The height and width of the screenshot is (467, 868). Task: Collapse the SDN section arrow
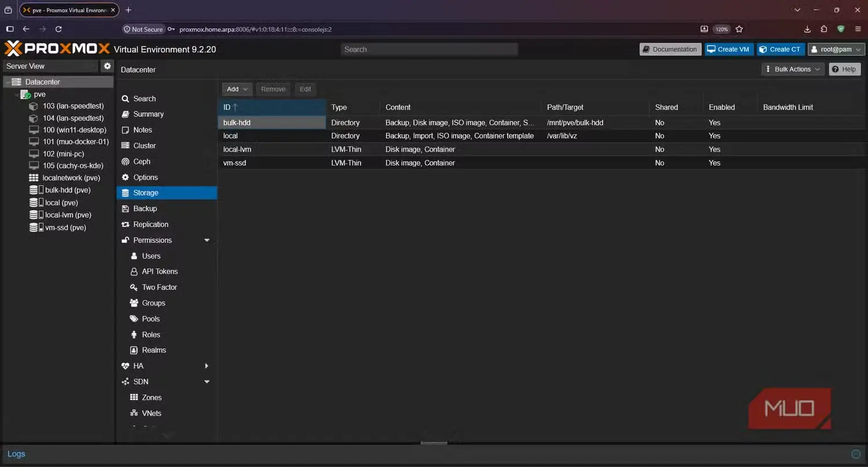point(207,382)
